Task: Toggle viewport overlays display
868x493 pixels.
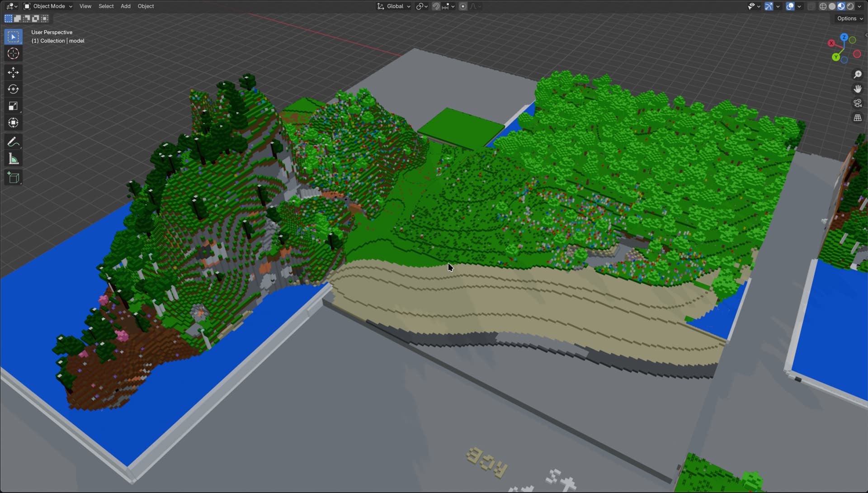Action: 790,6
